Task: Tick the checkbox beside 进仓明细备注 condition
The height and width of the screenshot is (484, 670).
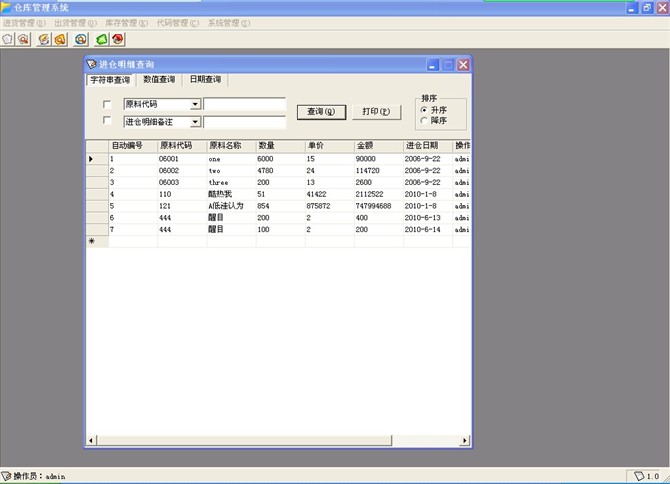Action: pos(107,120)
